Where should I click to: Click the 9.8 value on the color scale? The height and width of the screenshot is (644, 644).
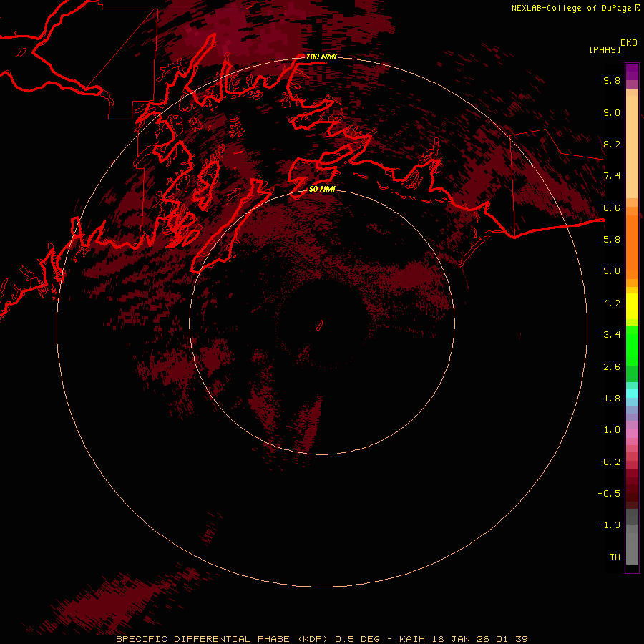[x=612, y=80]
